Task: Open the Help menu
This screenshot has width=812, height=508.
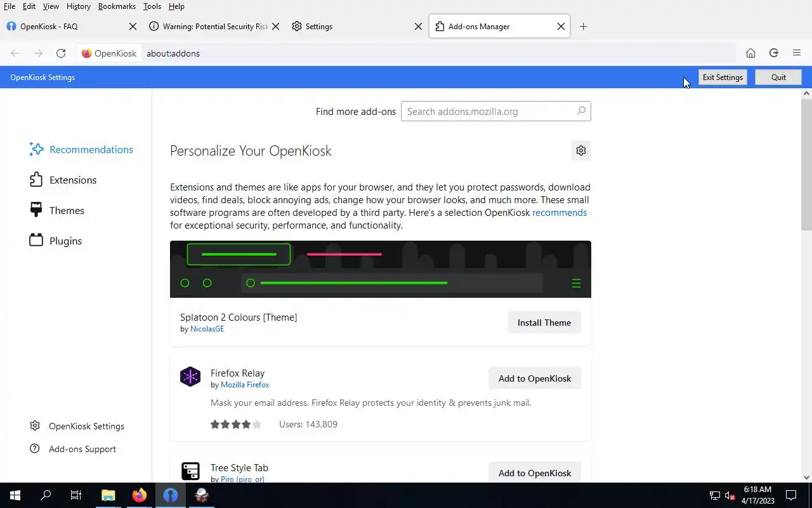Action: (176, 6)
